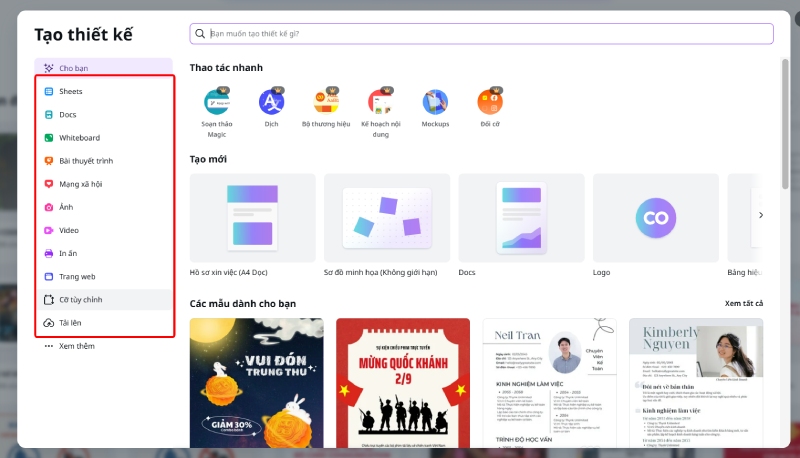The image size is (800, 458).
Task: Choose Docs from the left sidebar
Action: click(x=67, y=114)
